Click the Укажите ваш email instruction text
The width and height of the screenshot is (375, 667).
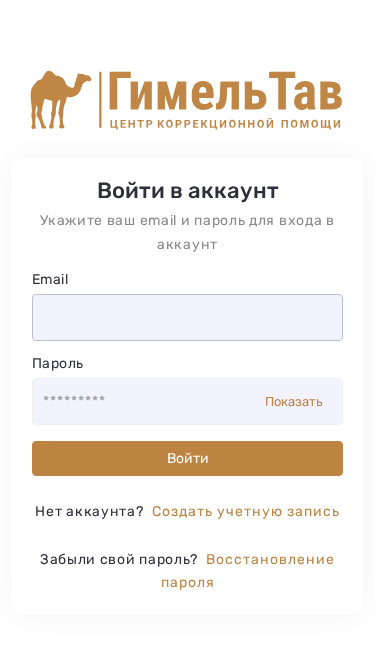pos(188,232)
